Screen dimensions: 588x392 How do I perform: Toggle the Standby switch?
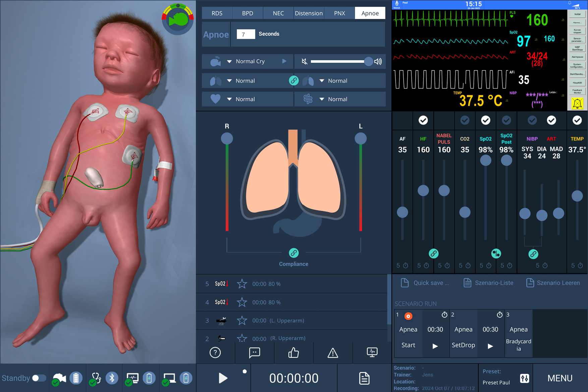[39, 378]
